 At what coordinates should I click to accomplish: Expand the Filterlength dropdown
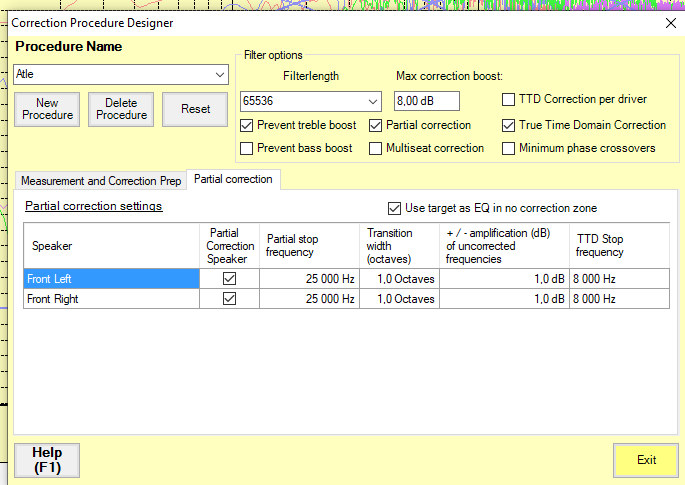373,101
